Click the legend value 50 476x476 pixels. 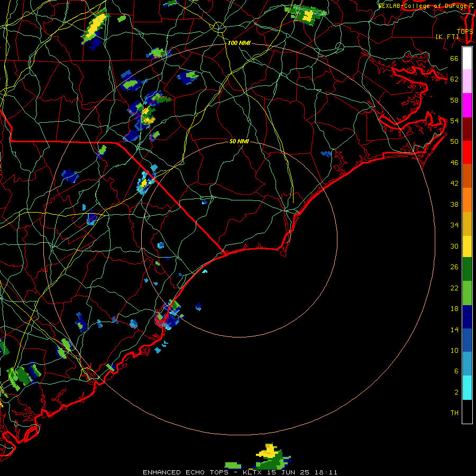(x=454, y=141)
